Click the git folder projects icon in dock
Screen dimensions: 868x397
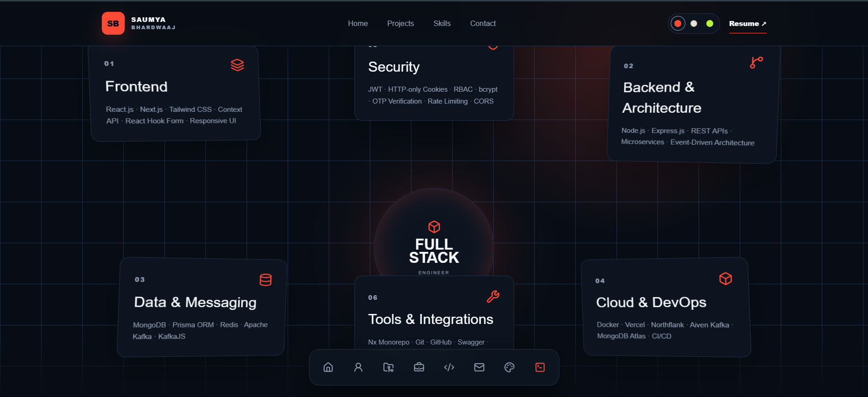(x=389, y=367)
